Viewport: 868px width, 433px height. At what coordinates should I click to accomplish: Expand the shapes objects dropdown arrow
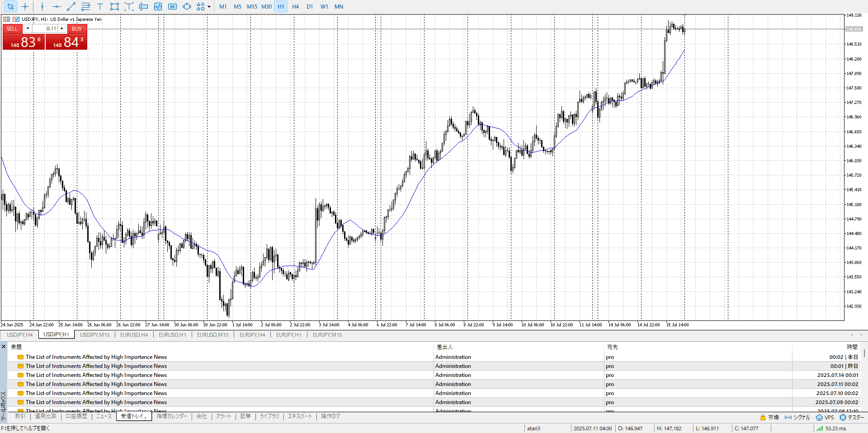point(209,6)
